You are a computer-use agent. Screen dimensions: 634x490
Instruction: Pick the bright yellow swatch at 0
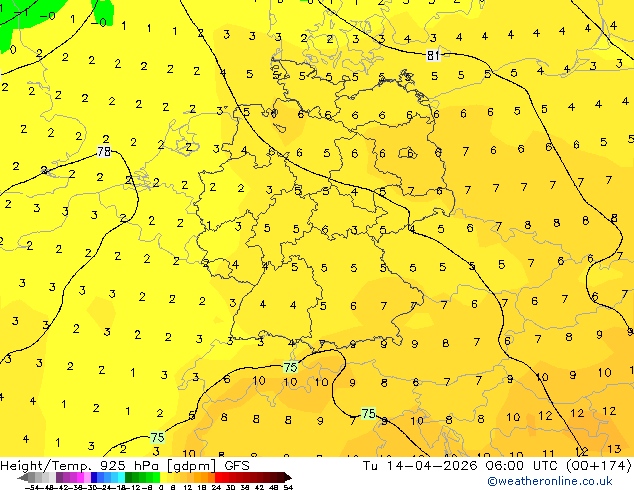click(163, 478)
